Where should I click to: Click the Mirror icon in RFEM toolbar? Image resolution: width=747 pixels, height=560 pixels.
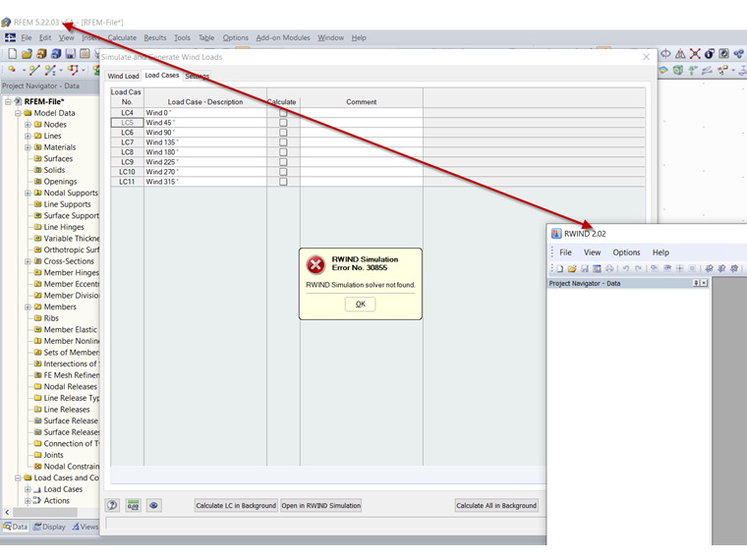[x=680, y=54]
